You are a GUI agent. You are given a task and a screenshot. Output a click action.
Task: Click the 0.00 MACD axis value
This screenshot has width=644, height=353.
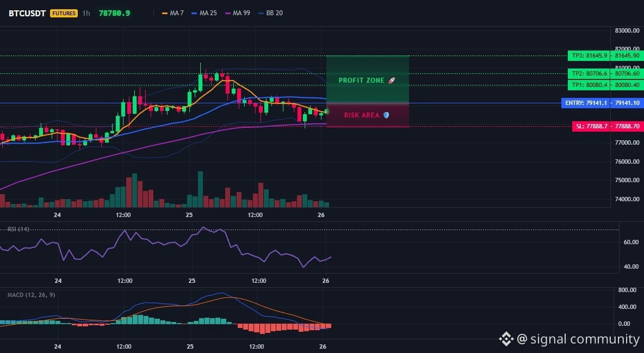624,324
